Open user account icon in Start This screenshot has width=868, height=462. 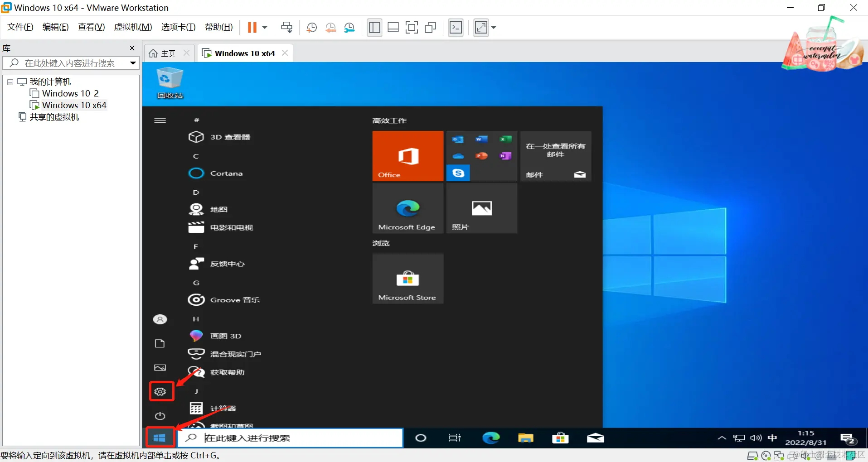160,319
